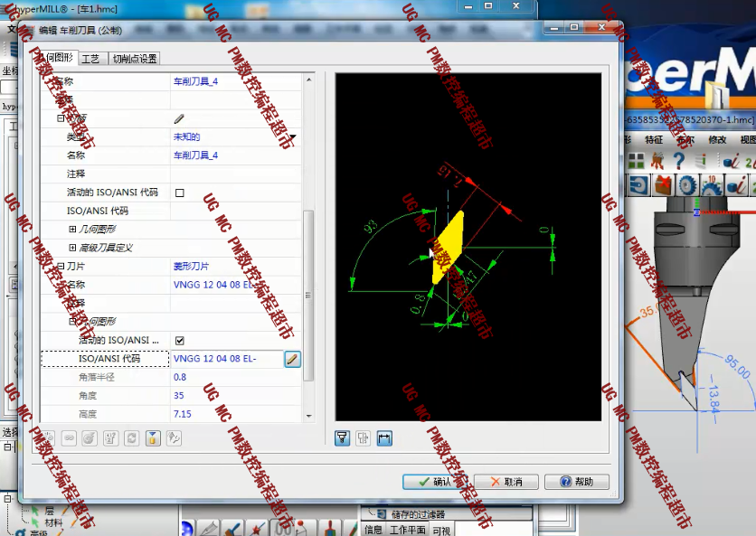Click the paintbrush icon in the bottom toolbar
Viewport: 756px width, 536px height.
(233, 529)
